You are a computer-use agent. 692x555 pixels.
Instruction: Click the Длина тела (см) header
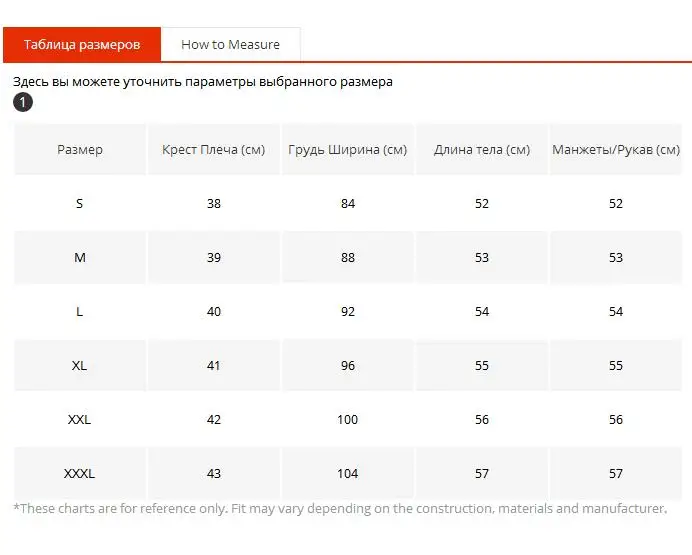[x=482, y=150]
